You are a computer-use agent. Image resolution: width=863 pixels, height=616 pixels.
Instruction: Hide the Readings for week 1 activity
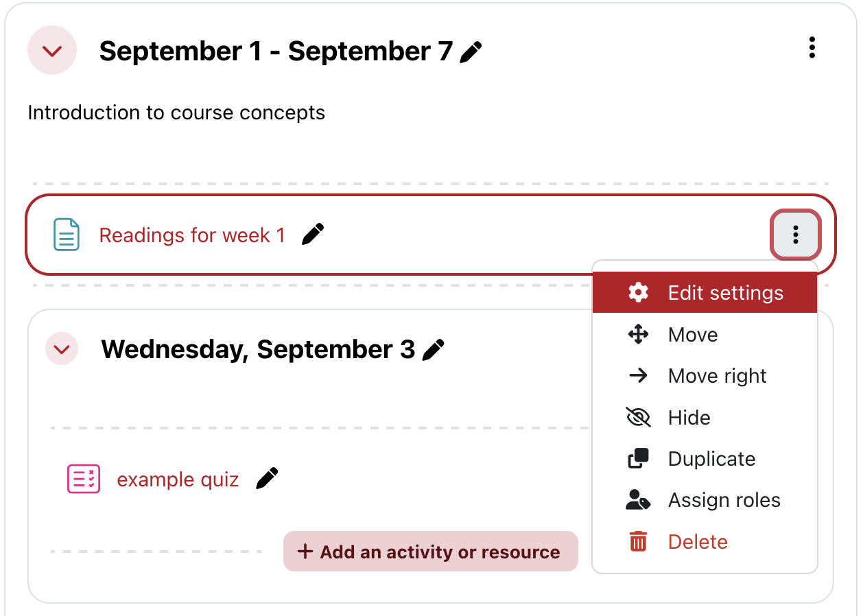tap(689, 418)
